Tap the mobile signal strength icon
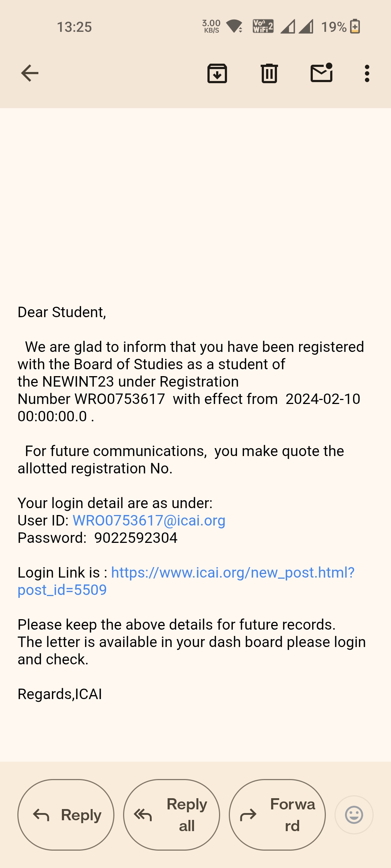Image resolution: width=391 pixels, height=868 pixels. (x=297, y=26)
